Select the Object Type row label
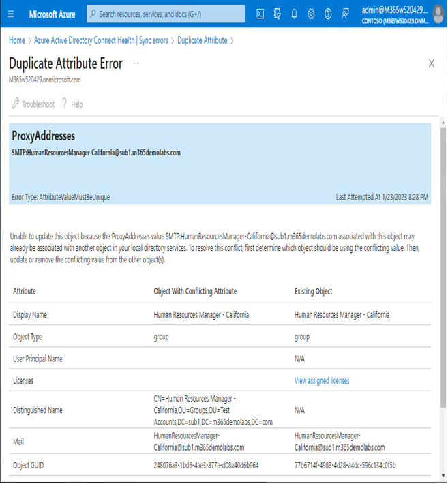This screenshot has width=448, height=484. coord(27,337)
